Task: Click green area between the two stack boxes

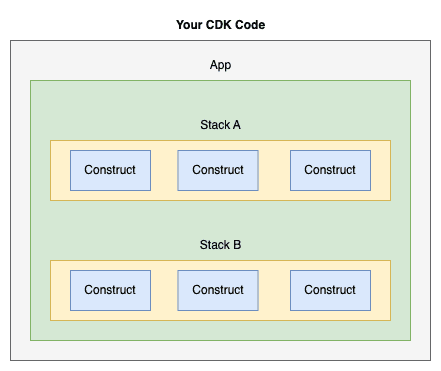Action: tap(220, 220)
